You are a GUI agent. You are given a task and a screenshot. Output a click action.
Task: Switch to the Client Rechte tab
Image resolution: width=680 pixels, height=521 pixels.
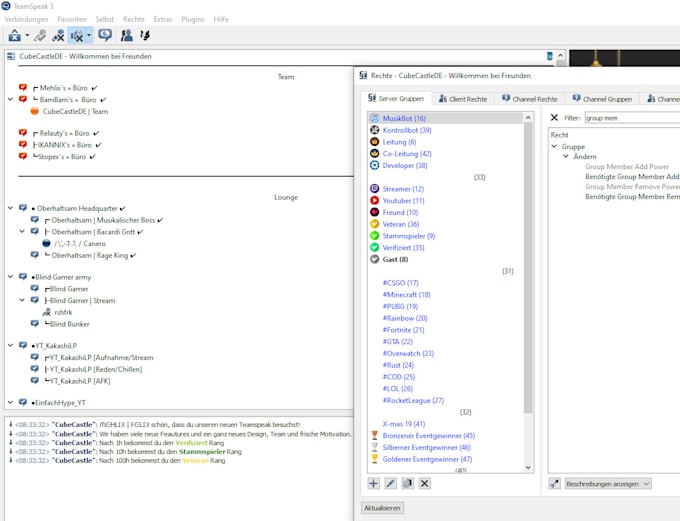[463, 99]
